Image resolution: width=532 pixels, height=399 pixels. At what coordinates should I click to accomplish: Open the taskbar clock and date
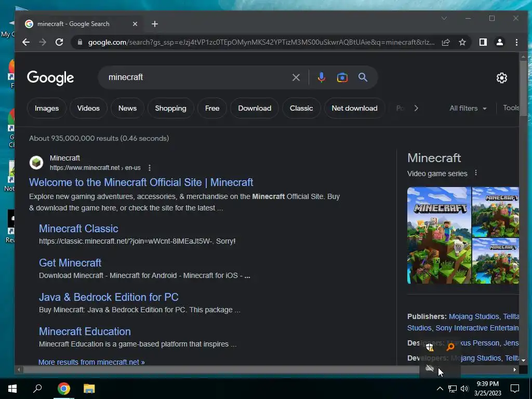pos(487,389)
